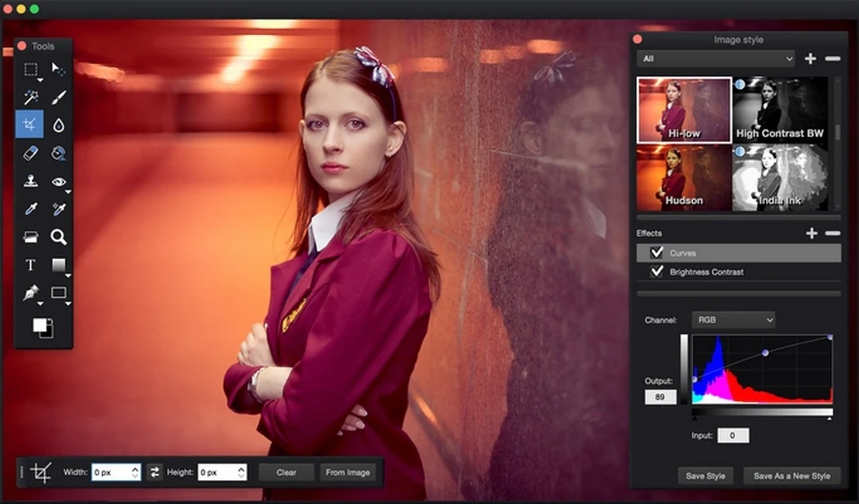Choose the Pen tool
Image resolution: width=859 pixels, height=504 pixels.
[31, 293]
